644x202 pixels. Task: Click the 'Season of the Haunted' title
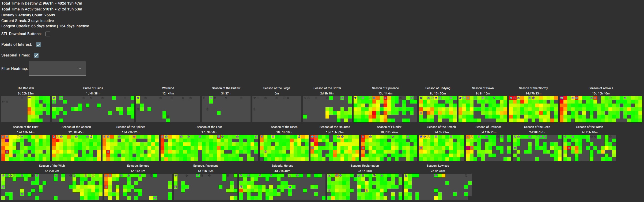click(335, 127)
